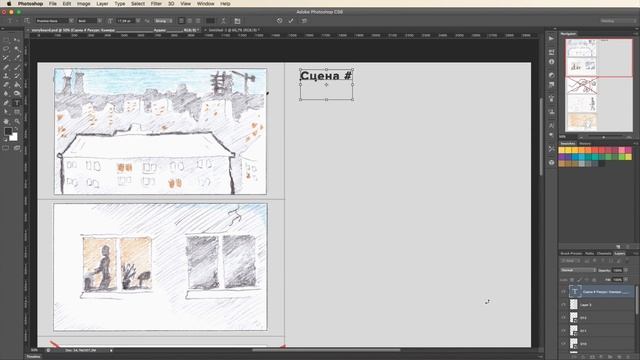Select the Paint Bucket tool

tap(17, 85)
